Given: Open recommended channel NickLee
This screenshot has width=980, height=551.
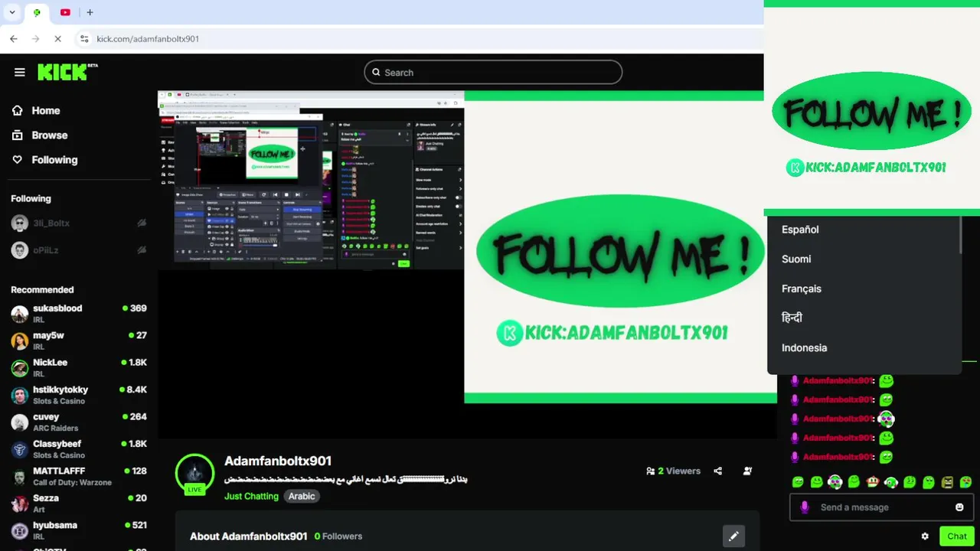Looking at the screenshot, I should 78,368.
